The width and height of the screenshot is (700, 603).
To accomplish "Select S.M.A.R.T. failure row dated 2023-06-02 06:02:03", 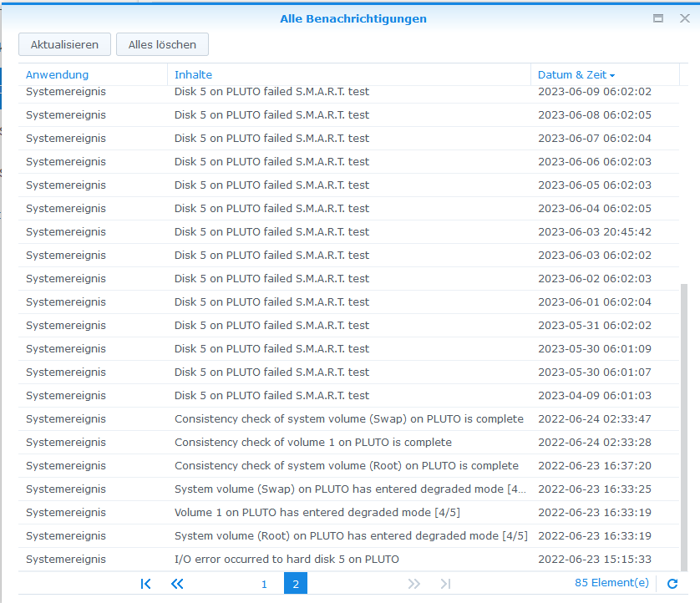I will tap(348, 278).
